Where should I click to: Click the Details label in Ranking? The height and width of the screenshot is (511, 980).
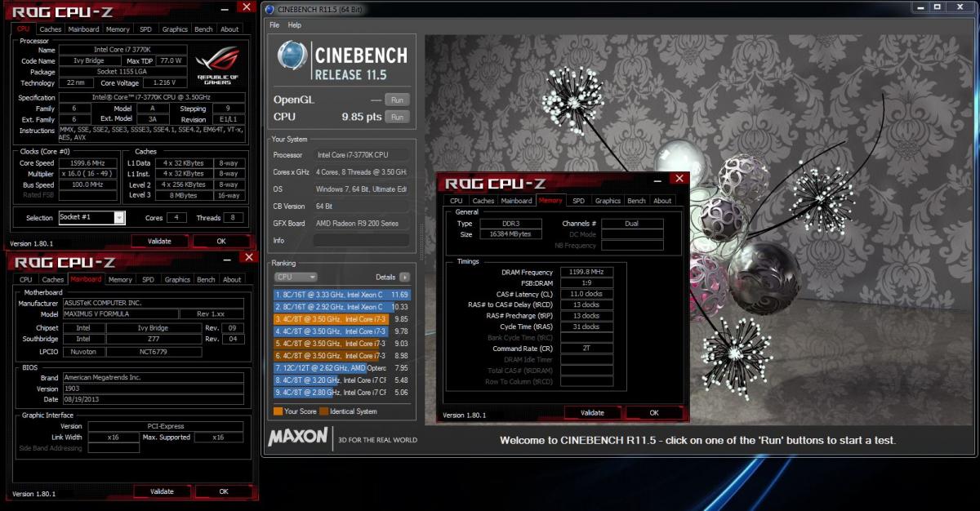click(x=385, y=278)
